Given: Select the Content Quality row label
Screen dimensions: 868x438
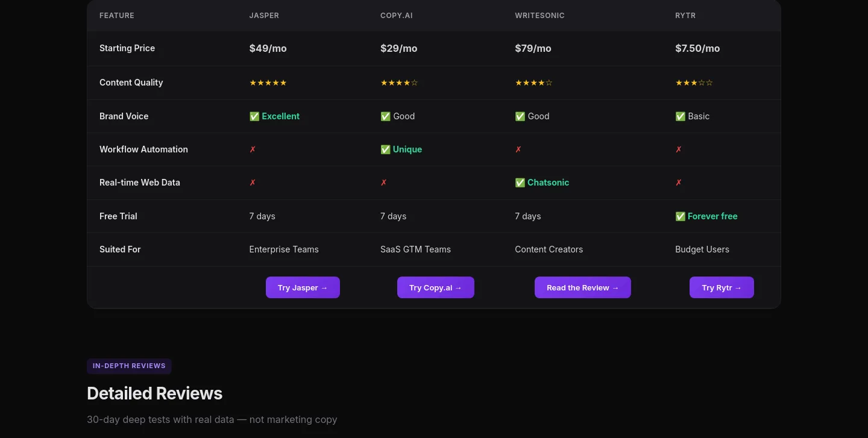Looking at the screenshot, I should point(131,83).
